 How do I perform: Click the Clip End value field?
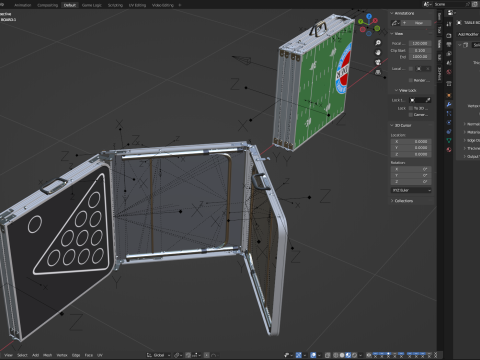pos(420,57)
